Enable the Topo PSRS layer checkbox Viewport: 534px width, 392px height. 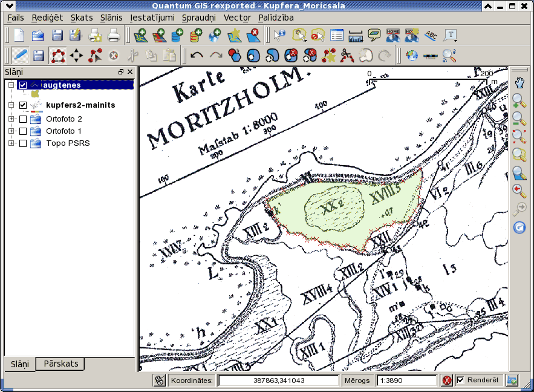pos(23,143)
